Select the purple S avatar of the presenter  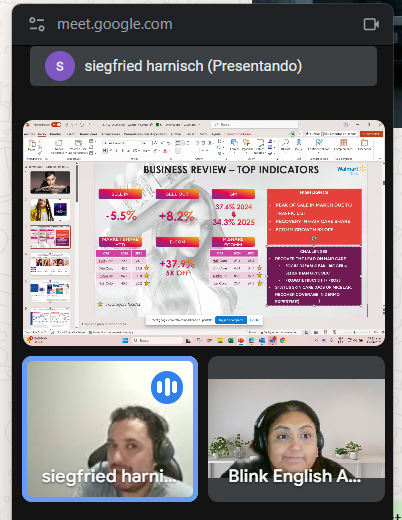point(60,66)
